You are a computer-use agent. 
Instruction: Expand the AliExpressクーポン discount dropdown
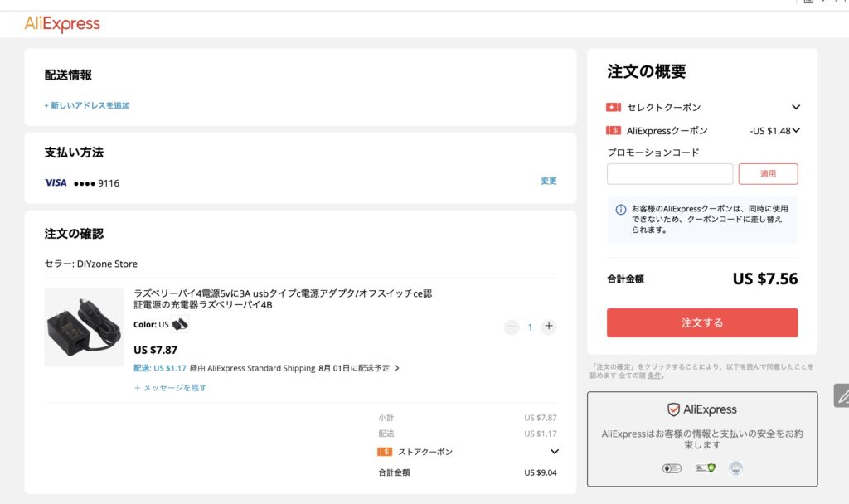click(796, 130)
